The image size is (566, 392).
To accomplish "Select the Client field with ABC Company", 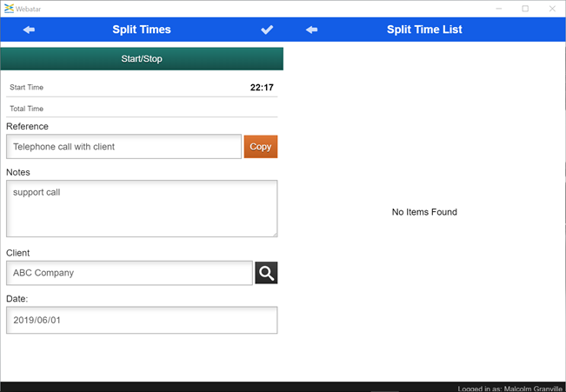I will (129, 273).
